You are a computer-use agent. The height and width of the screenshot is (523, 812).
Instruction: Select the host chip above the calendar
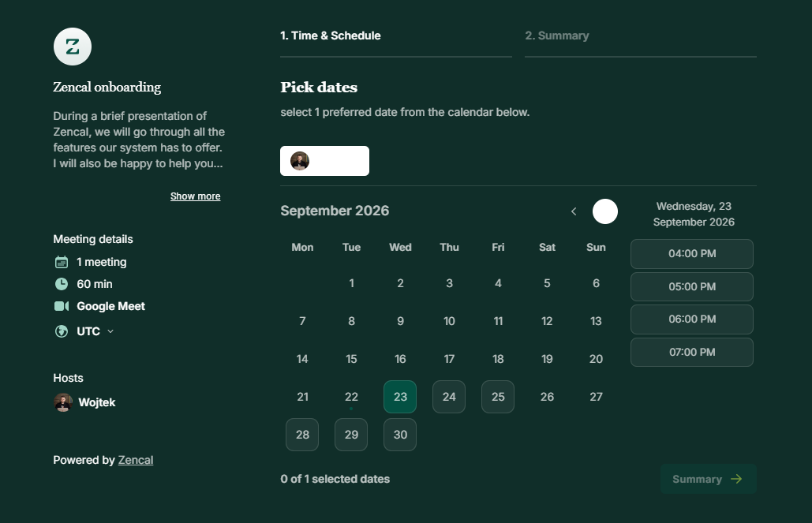point(324,161)
